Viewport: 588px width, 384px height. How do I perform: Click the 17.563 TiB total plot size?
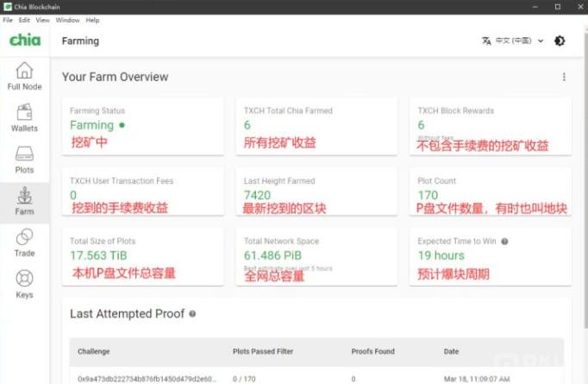tap(98, 255)
